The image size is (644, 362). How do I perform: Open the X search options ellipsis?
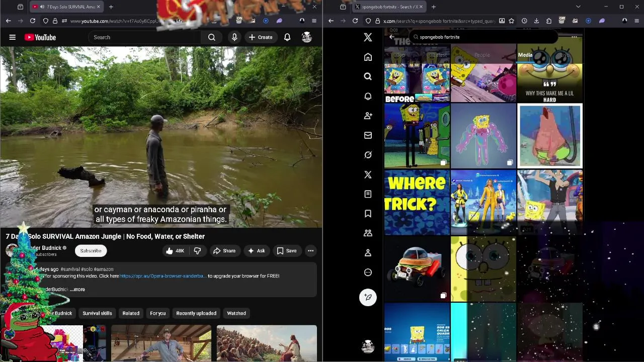click(x=574, y=37)
